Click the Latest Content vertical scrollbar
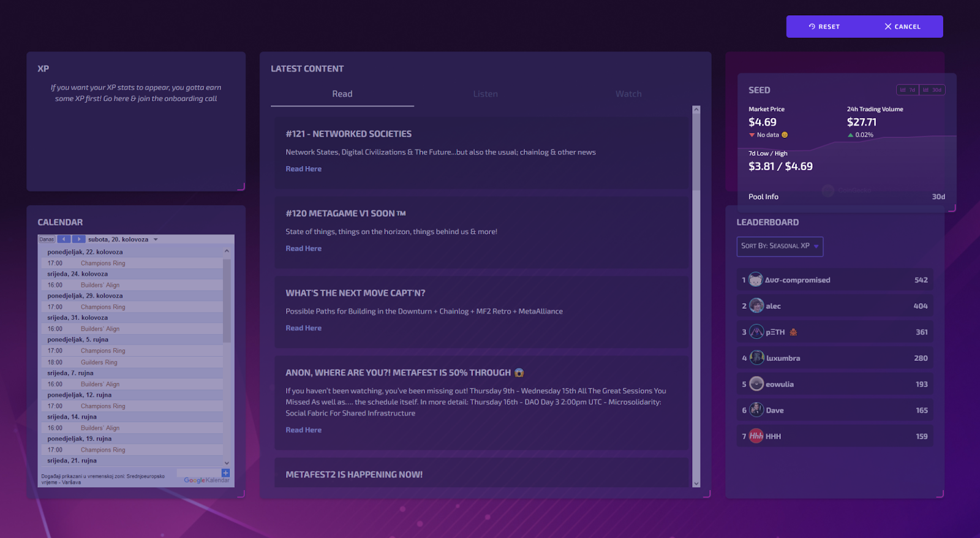980x538 pixels. 696,297
